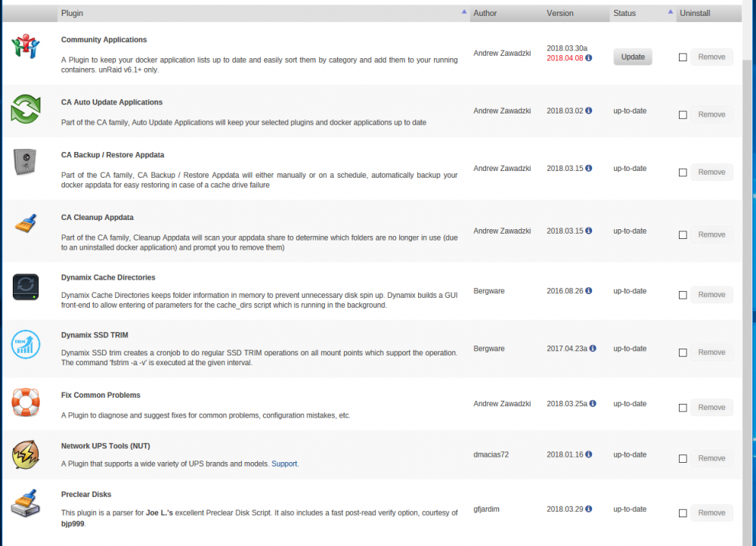
Task: Open info icon next to version 2018.04.08
Action: pos(589,58)
